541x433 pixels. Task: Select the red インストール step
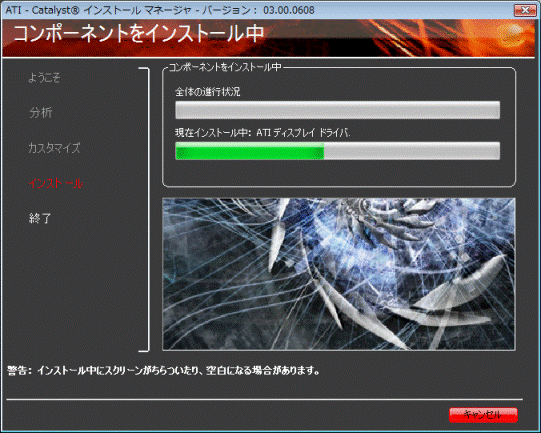pyautogui.click(x=56, y=183)
